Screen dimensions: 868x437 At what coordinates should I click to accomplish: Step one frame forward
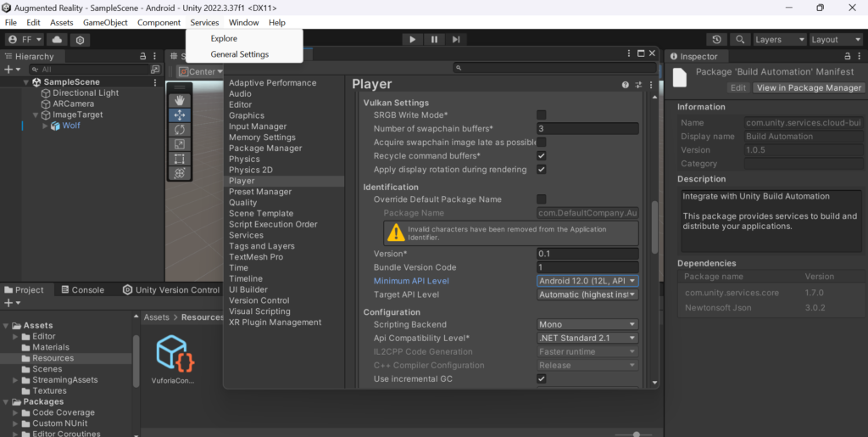pyautogui.click(x=456, y=39)
